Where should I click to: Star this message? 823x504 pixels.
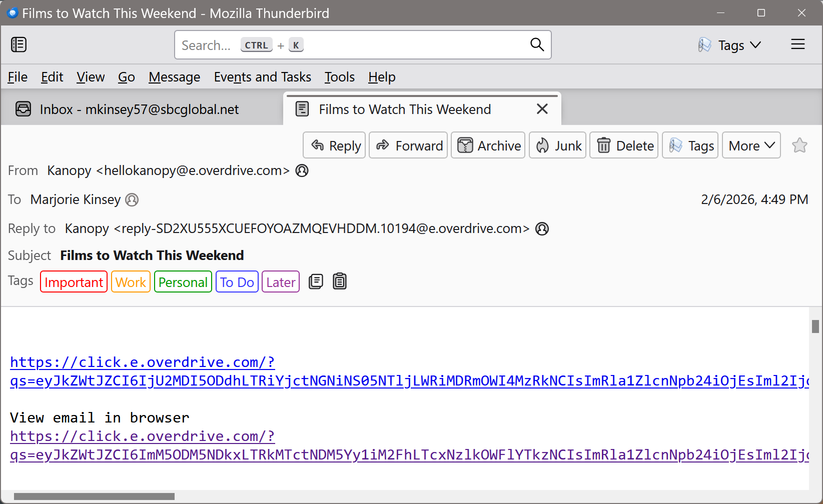[799, 145]
